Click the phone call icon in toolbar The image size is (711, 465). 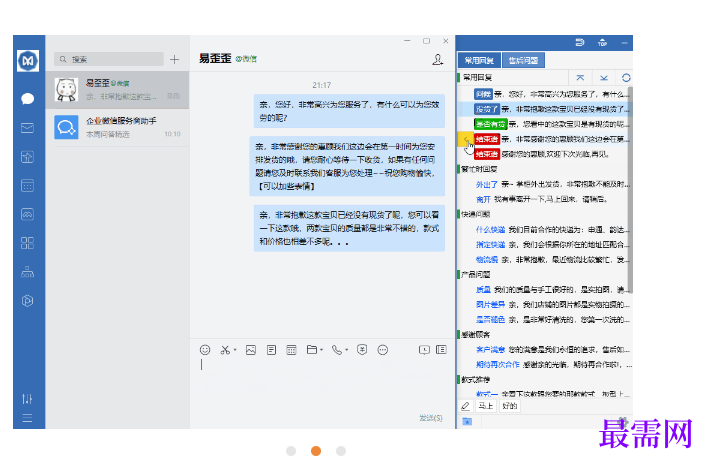click(x=336, y=350)
